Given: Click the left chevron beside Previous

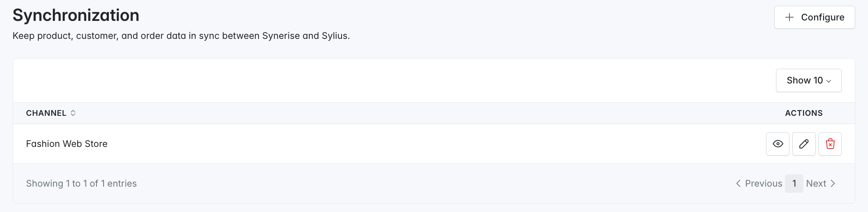Looking at the screenshot, I should [x=738, y=183].
